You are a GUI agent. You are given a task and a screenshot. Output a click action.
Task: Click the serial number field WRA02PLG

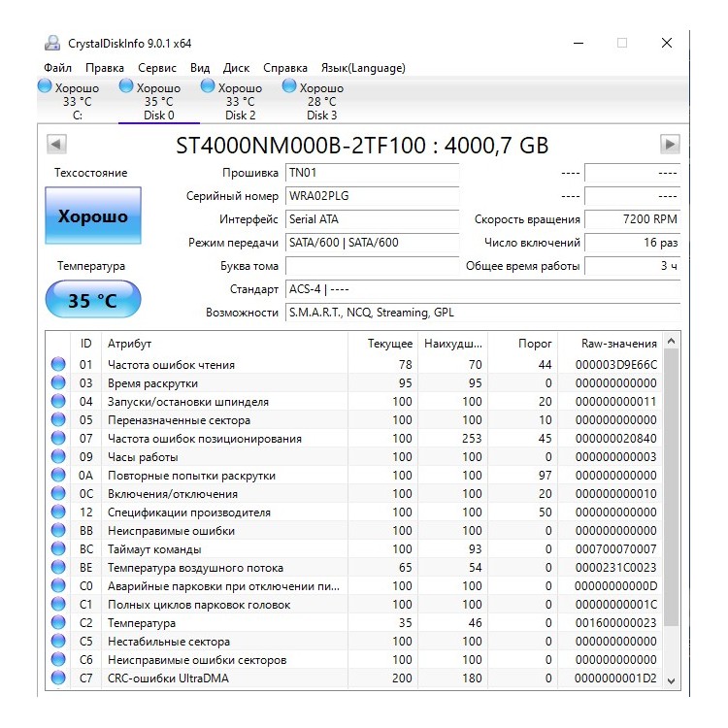[373, 196]
